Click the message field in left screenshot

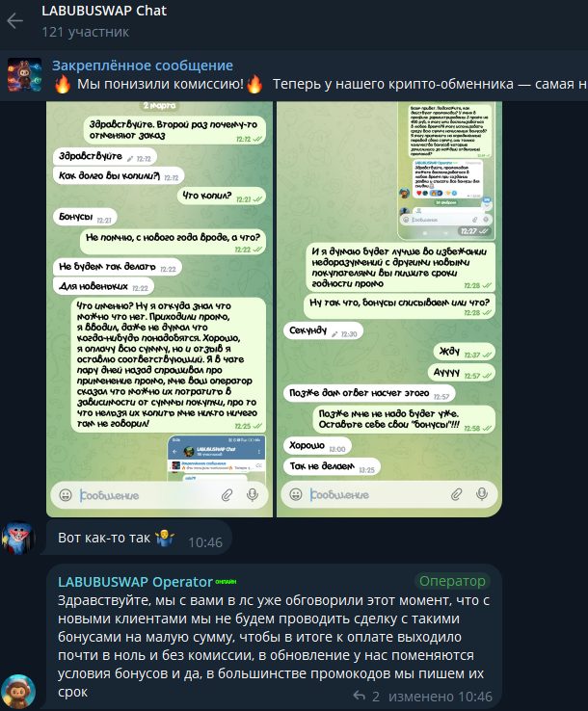pyautogui.click(x=147, y=495)
